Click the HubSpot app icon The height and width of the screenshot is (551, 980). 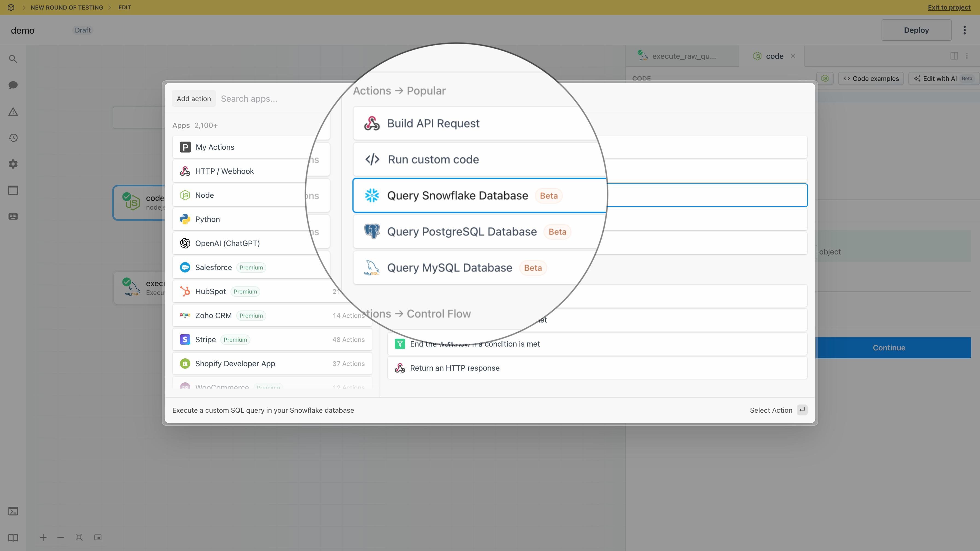[x=185, y=291]
